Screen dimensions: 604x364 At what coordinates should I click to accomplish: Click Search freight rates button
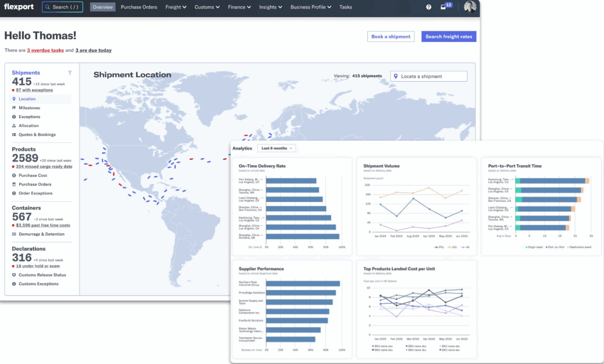448,36
